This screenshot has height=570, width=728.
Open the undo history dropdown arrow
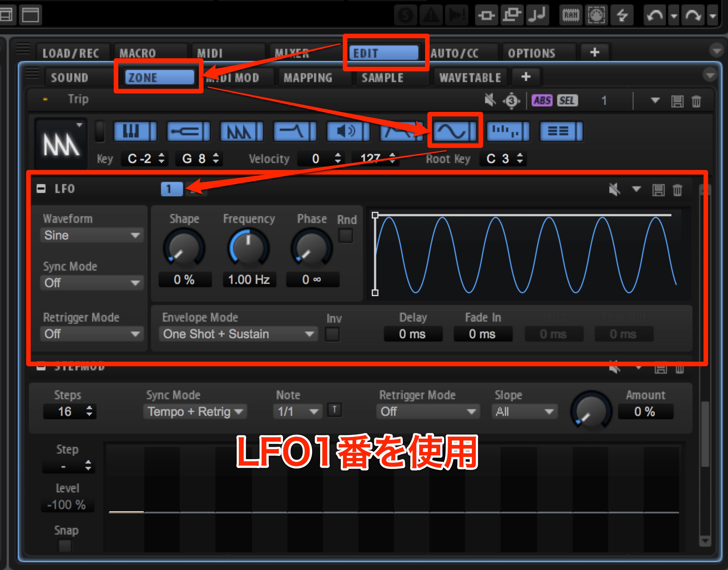click(674, 15)
